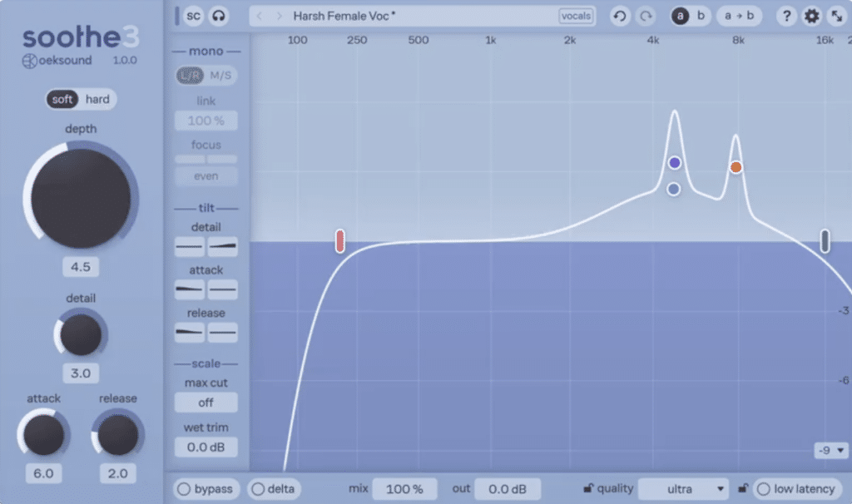Click the even focus button
Screen dimensions: 852x504
coord(206,176)
